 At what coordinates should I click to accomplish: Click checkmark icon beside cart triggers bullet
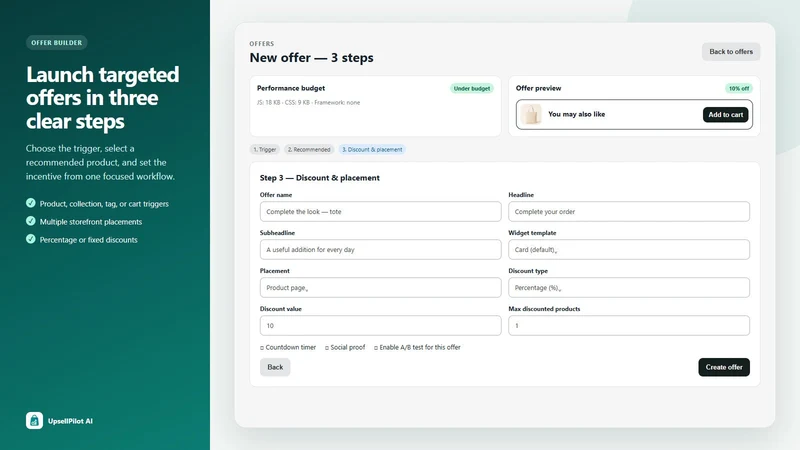[x=31, y=203]
